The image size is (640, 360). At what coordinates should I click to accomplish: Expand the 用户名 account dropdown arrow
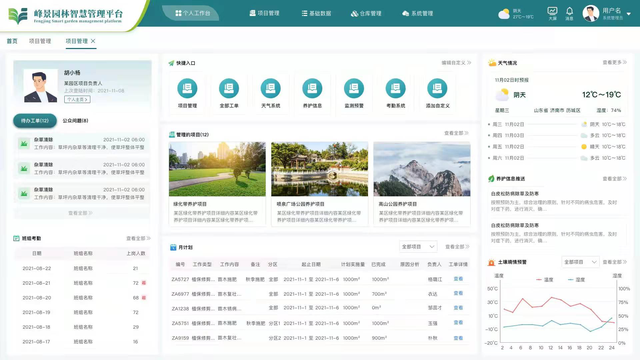[629, 14]
